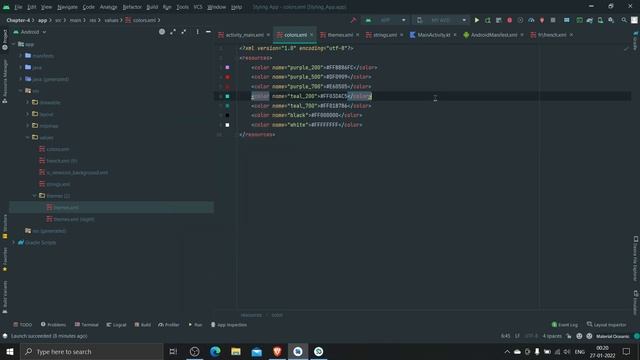The width and height of the screenshot is (640, 360).
Task: Open the Logcat tool window
Action: 116,325
